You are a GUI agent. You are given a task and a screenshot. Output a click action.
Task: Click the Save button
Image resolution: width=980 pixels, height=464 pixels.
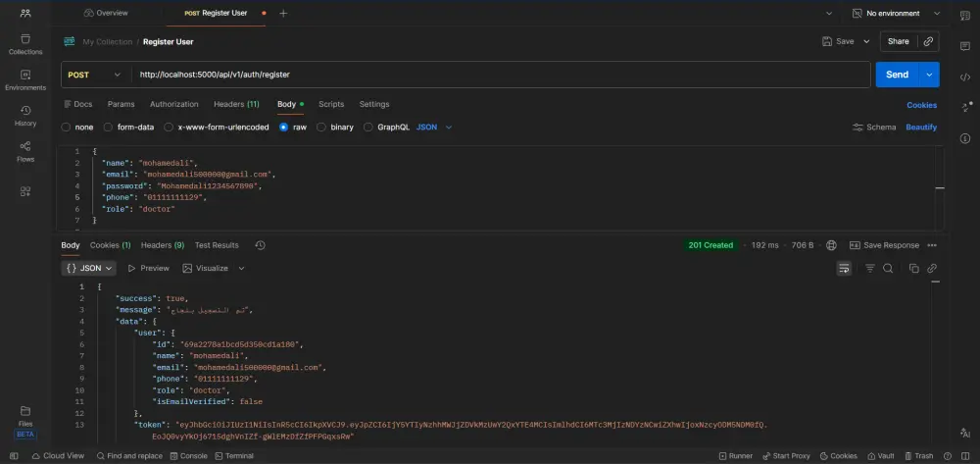838,41
